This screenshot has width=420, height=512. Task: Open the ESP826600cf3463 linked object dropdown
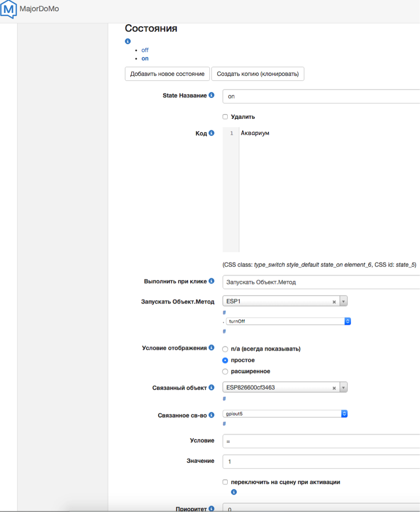[343, 388]
